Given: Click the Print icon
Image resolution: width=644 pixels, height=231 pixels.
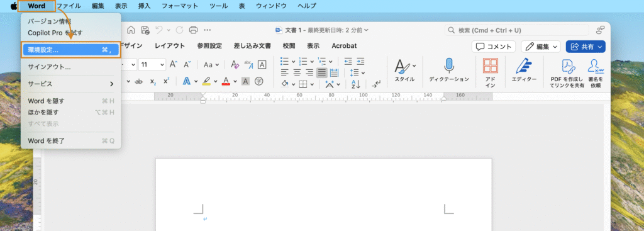Looking at the screenshot, I should coord(194,30).
